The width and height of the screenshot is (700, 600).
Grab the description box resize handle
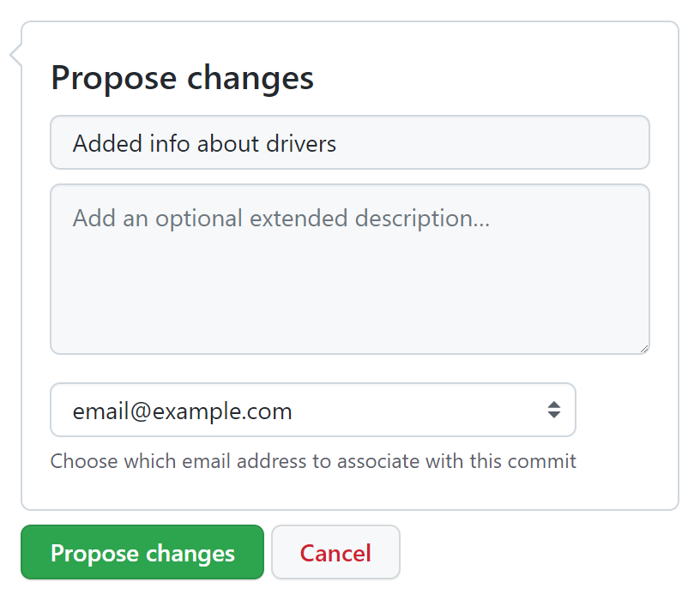pos(643,348)
